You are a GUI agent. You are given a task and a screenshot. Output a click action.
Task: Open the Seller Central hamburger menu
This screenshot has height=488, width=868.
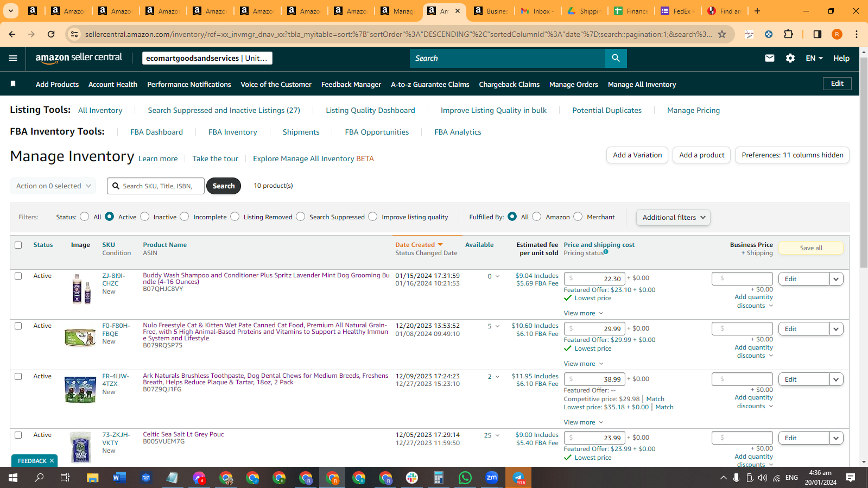point(13,58)
